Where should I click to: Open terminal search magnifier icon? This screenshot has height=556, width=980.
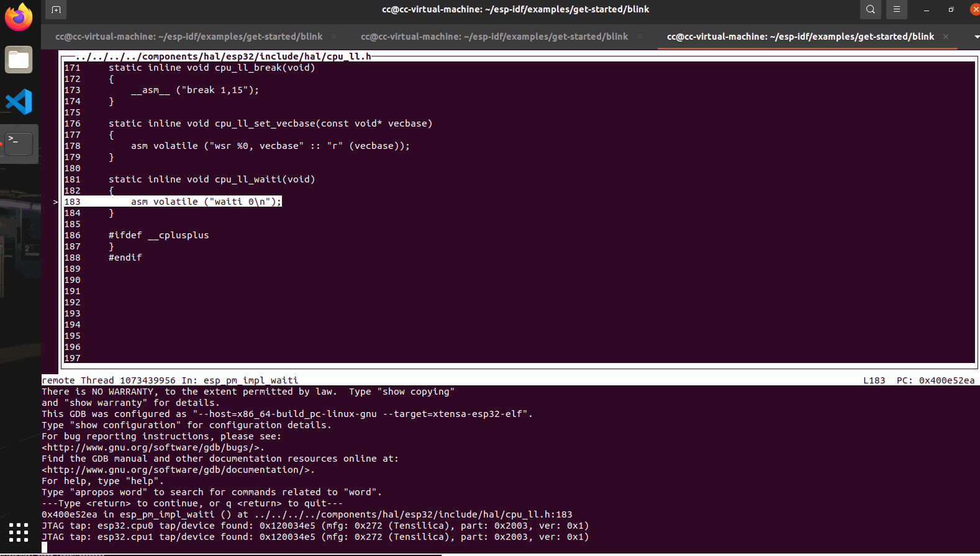coord(871,9)
